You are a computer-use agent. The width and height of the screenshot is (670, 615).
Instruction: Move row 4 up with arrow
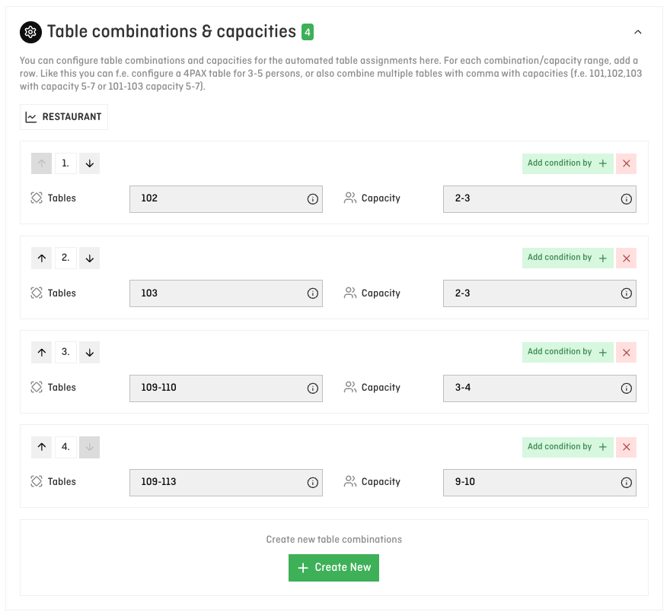tap(42, 447)
